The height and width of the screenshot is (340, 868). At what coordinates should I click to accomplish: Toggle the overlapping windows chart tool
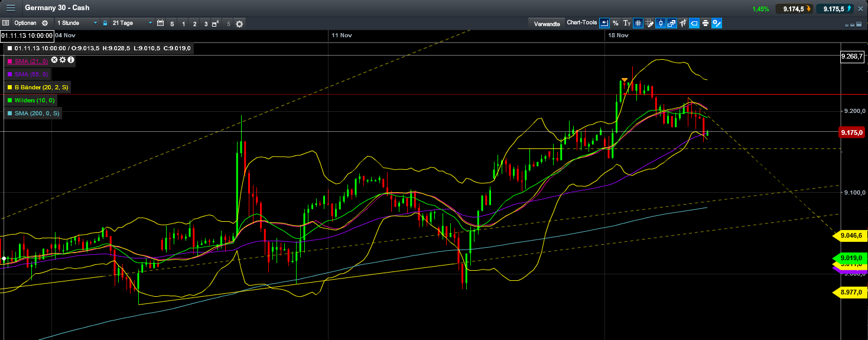(x=672, y=24)
